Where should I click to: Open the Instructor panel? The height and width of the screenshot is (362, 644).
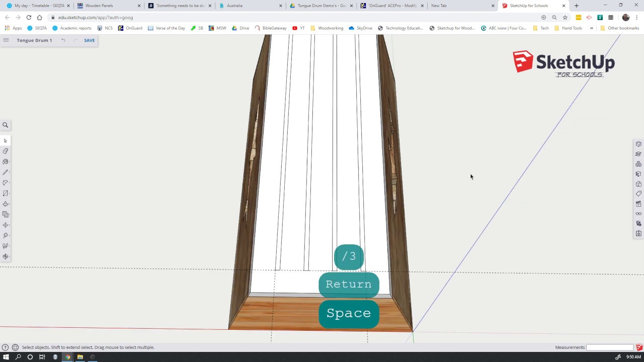click(638, 154)
